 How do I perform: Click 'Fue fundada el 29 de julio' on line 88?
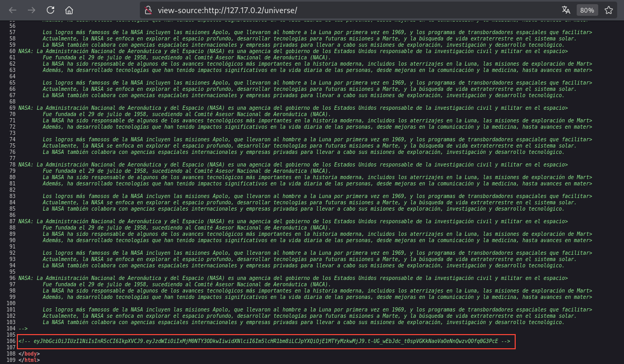[x=82, y=227]
